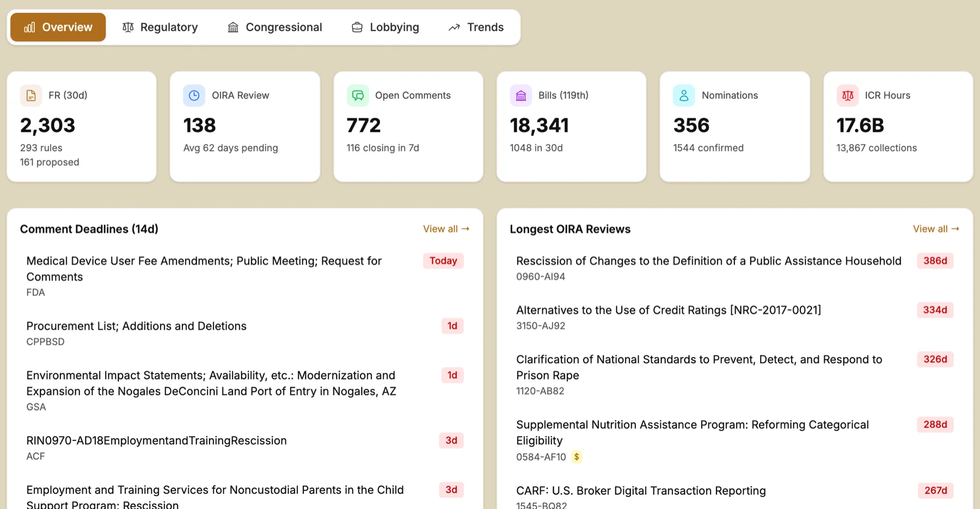Open SNAP Reforming Categorical Eligibility review
This screenshot has width=980, height=509.
pyautogui.click(x=693, y=433)
